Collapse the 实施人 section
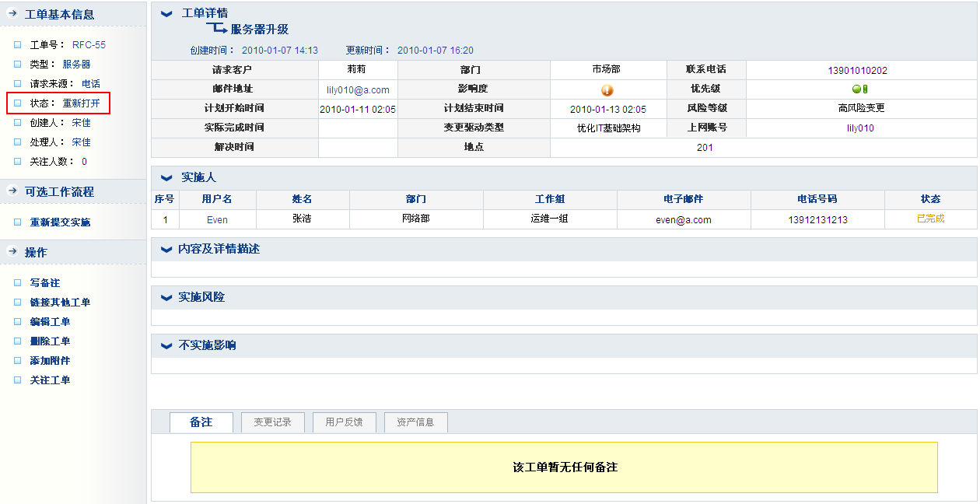The height and width of the screenshot is (504, 980). coord(166,178)
